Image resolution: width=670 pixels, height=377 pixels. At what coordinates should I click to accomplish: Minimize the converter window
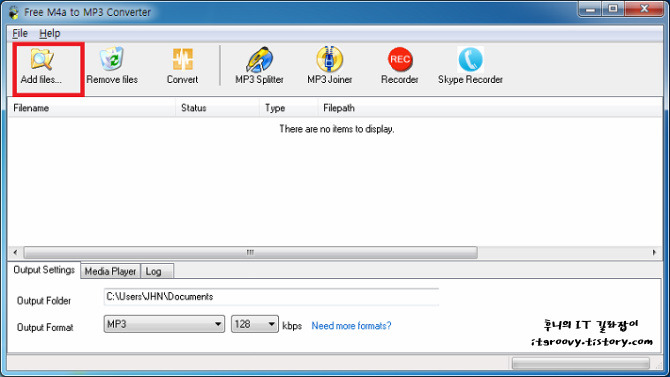tap(591, 9)
